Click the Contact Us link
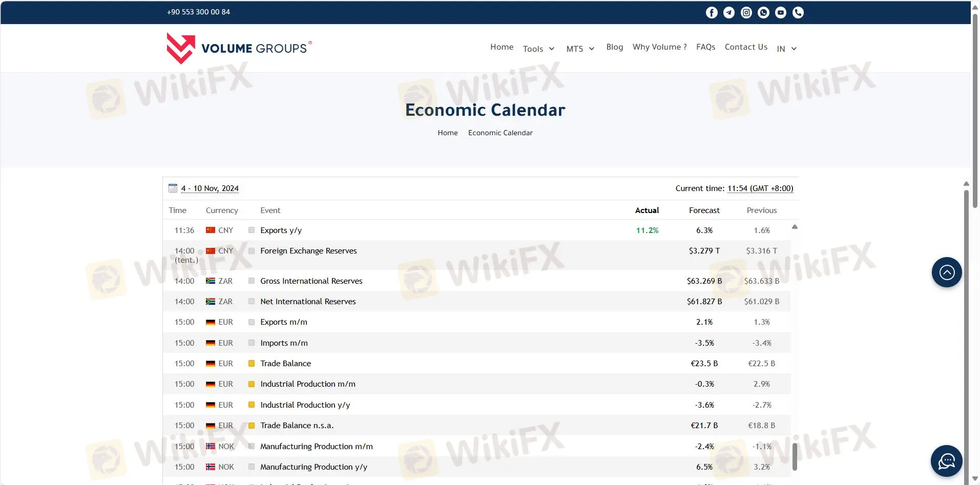Screen dimensions: 980x485 [746, 47]
